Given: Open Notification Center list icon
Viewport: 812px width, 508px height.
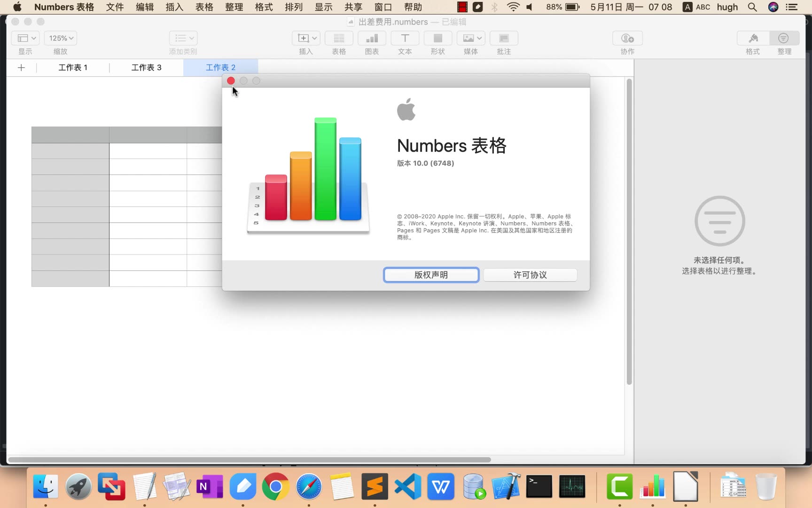Looking at the screenshot, I should coord(792,7).
